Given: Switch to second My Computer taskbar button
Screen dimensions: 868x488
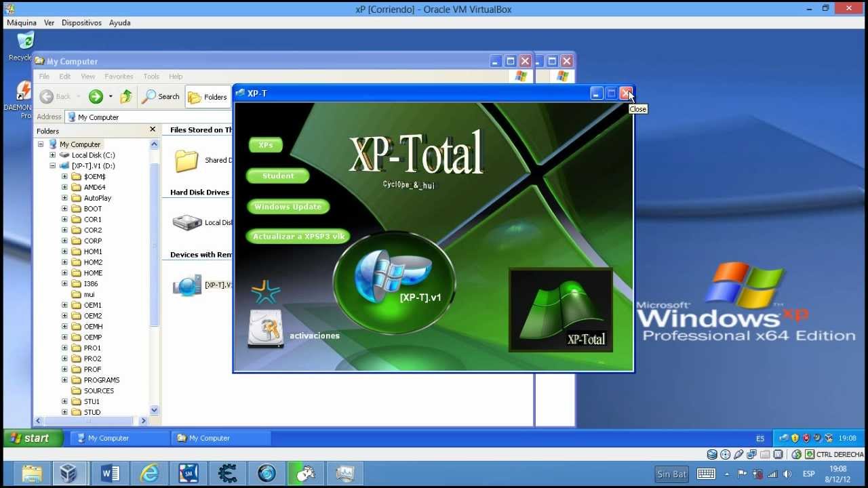Looking at the screenshot, I should click(221, 438).
